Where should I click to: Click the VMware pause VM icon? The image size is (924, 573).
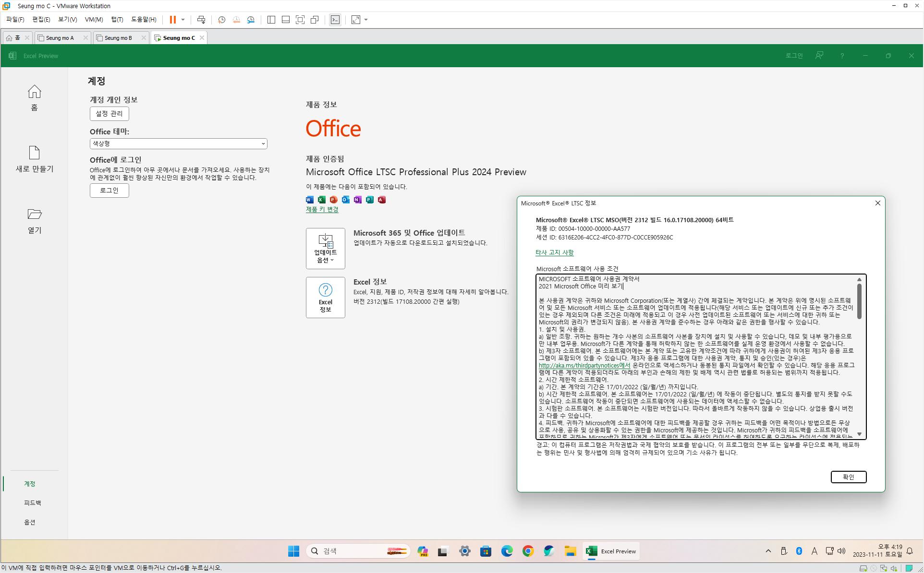click(x=172, y=20)
